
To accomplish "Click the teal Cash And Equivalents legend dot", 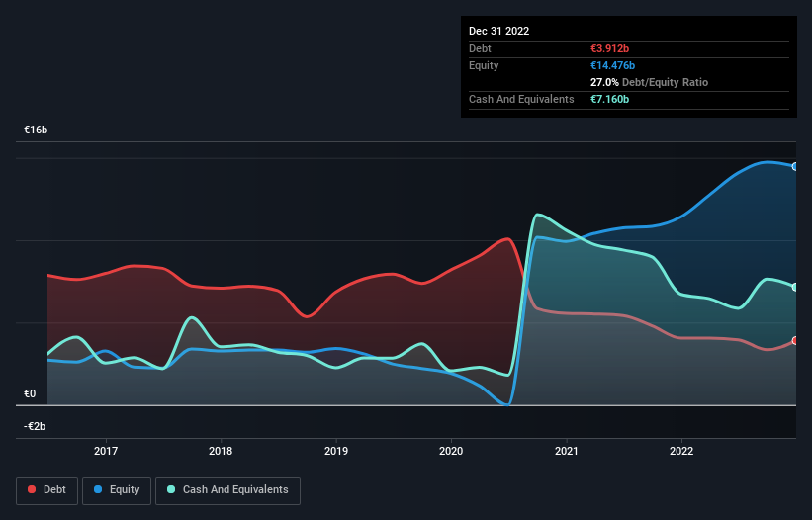I will point(171,489).
